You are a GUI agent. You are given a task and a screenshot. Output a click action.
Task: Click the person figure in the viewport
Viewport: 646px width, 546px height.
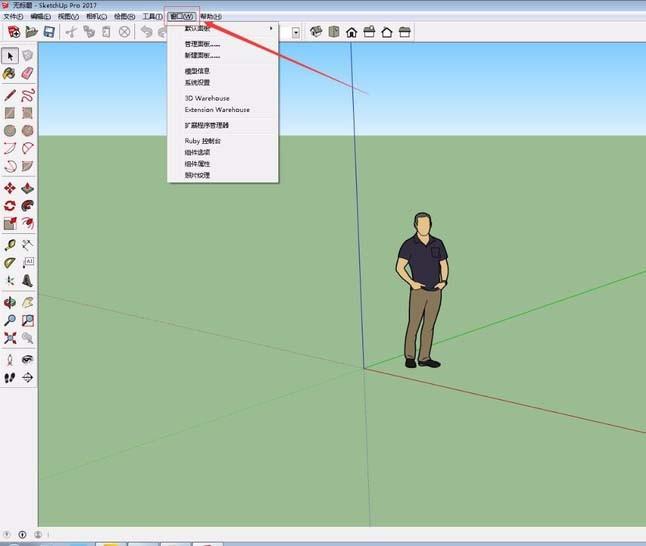423,290
